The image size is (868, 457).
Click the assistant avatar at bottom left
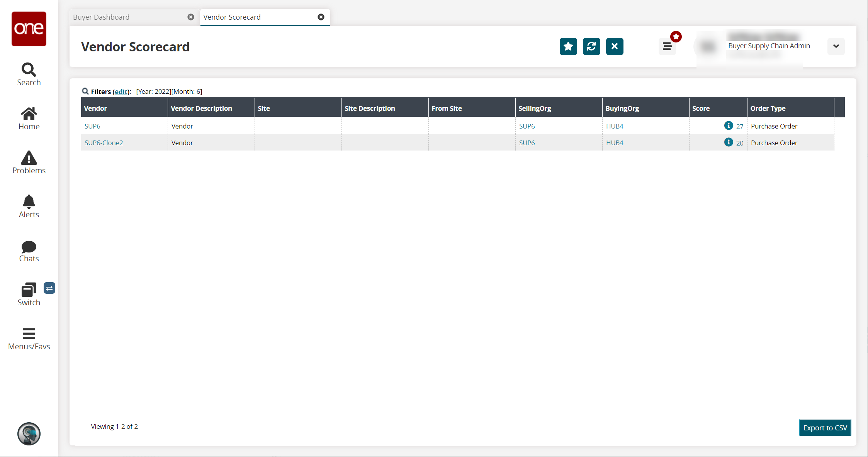point(29,433)
